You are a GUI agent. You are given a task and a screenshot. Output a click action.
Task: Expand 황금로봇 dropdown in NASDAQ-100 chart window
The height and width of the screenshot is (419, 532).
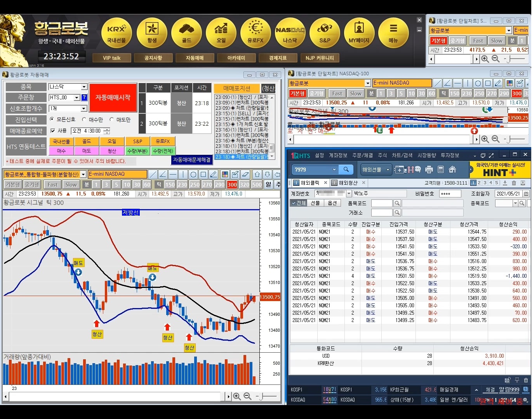368,83
